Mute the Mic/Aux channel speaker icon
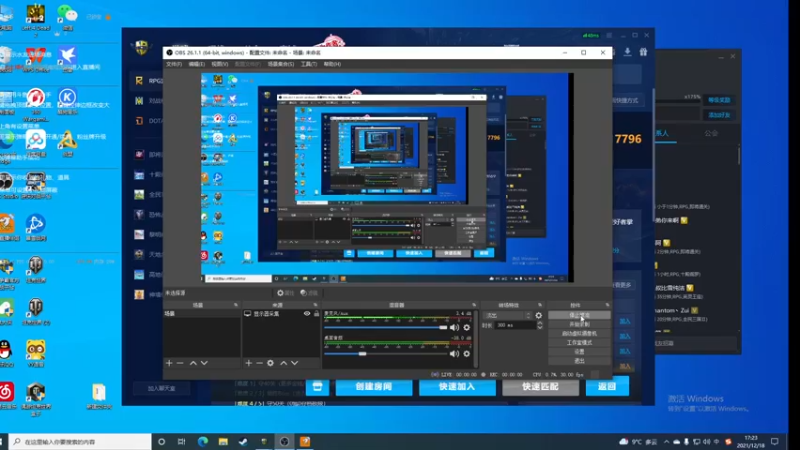The image size is (800, 450). (454, 328)
